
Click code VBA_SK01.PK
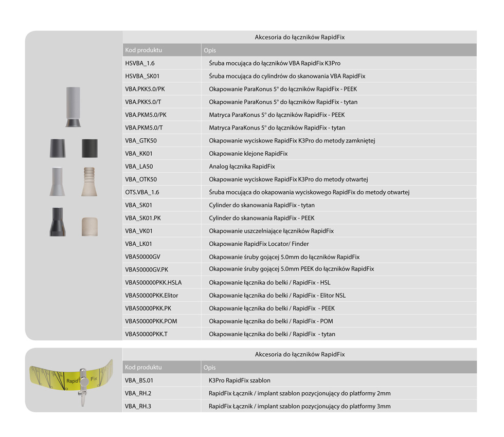click(x=143, y=218)
